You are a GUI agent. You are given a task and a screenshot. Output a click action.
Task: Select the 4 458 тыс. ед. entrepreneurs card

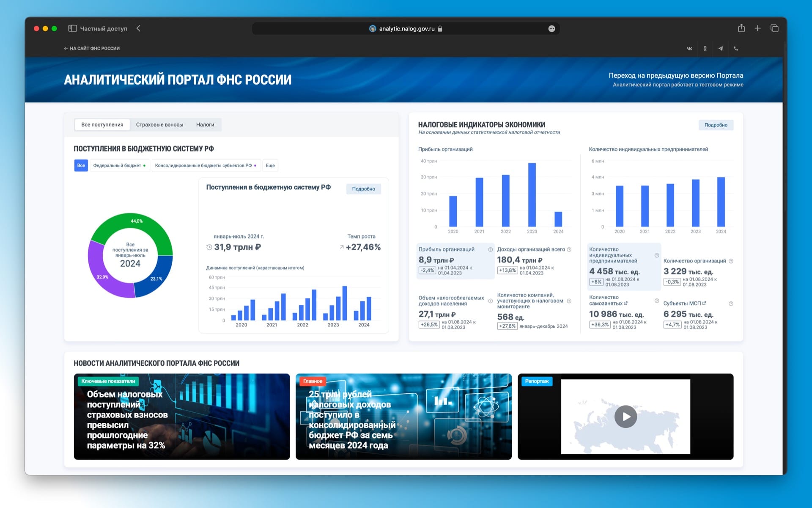624,267
